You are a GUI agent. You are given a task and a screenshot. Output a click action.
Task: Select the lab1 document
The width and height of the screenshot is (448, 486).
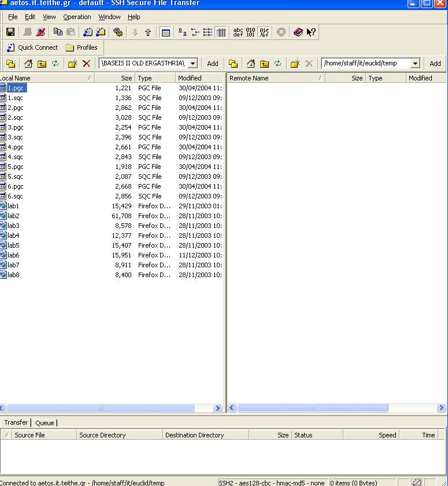[x=13, y=206]
